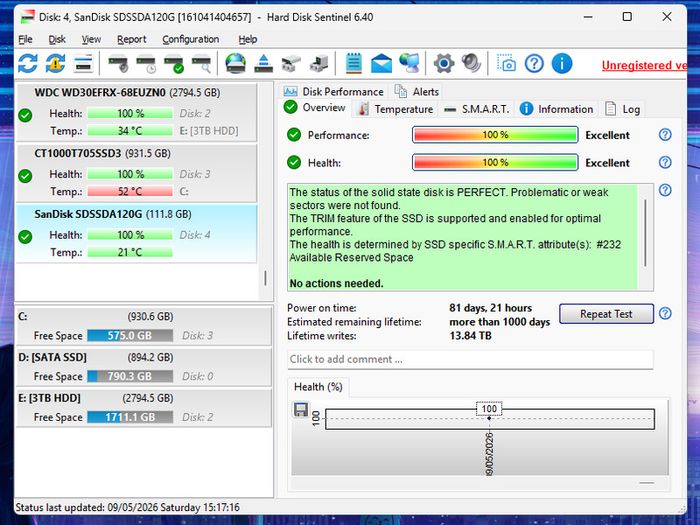Open the S.M.A.R.T. tab
700x525 pixels.
[x=477, y=109]
